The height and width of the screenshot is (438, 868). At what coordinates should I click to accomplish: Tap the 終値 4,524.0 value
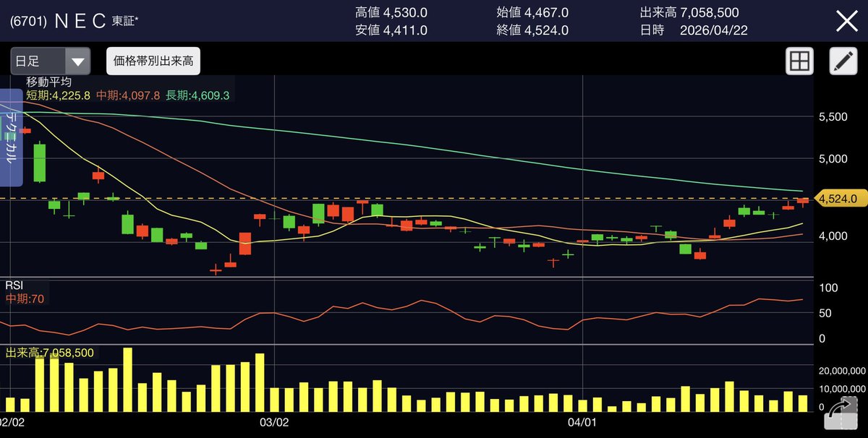pos(532,30)
